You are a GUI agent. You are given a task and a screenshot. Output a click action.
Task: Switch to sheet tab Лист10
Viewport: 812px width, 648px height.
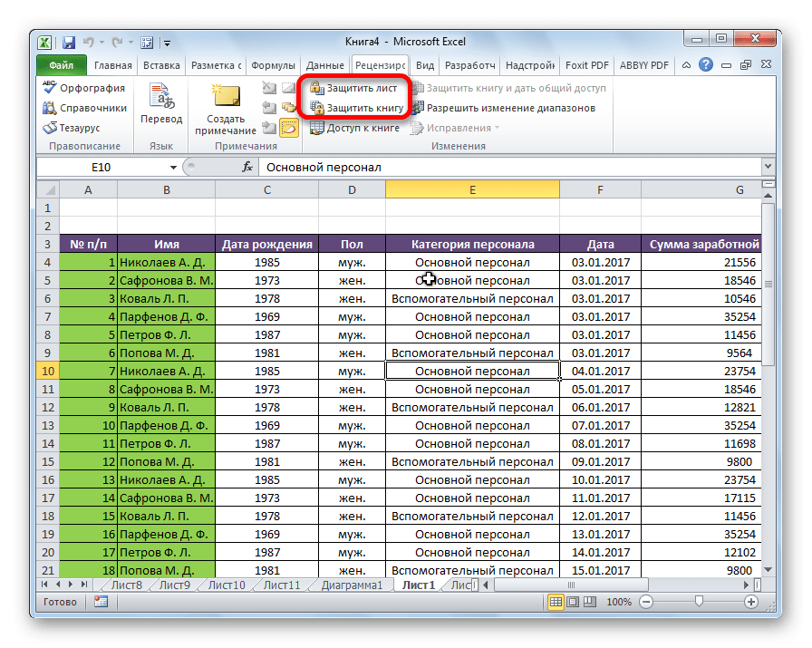pyautogui.click(x=227, y=585)
